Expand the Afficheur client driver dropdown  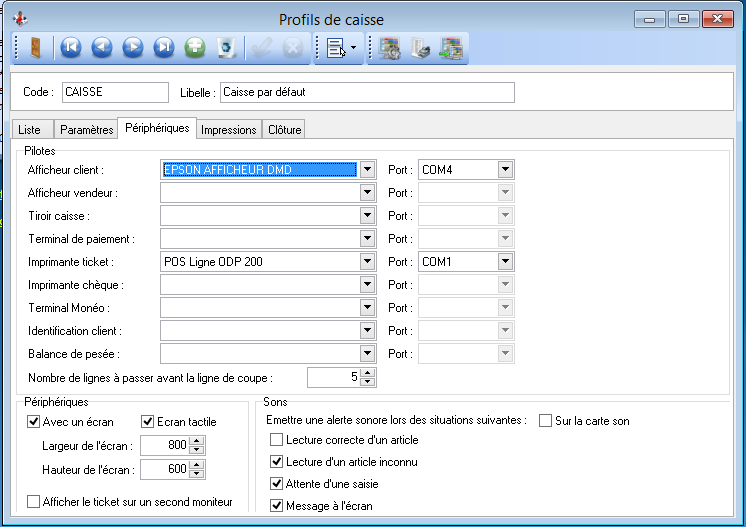coord(367,169)
